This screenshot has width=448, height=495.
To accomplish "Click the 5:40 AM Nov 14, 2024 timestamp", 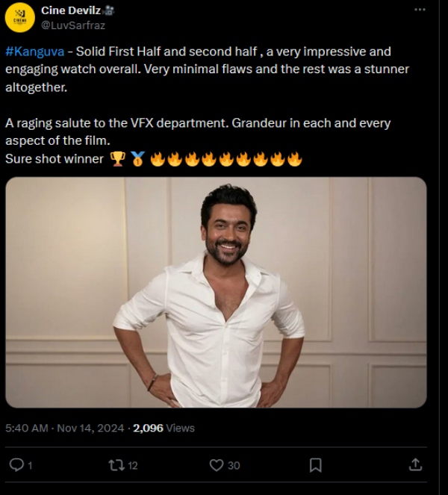I will (x=65, y=428).
